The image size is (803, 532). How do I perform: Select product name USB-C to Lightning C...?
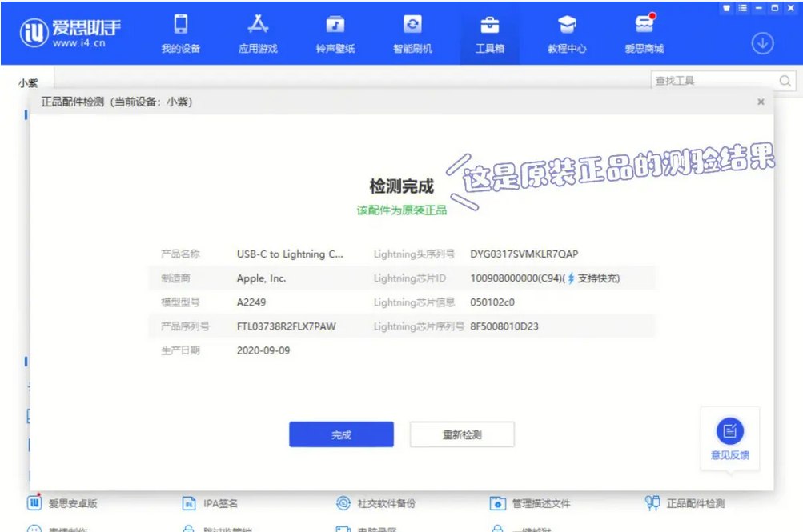290,254
